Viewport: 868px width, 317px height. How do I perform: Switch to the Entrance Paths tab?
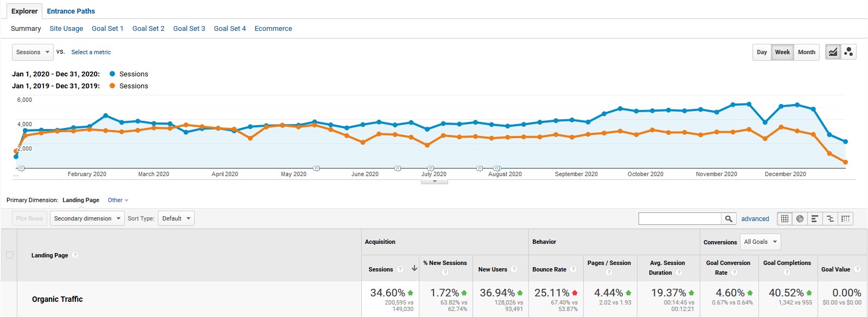click(71, 11)
